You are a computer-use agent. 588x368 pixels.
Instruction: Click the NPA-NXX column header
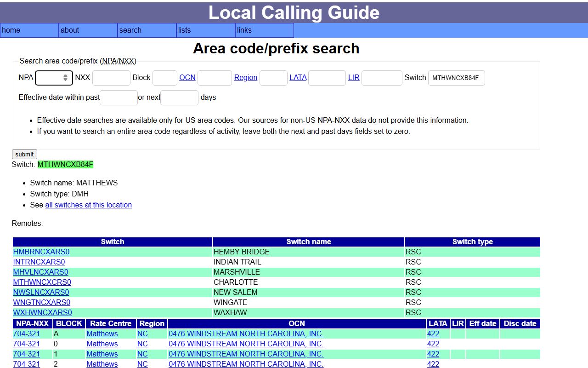pos(33,324)
